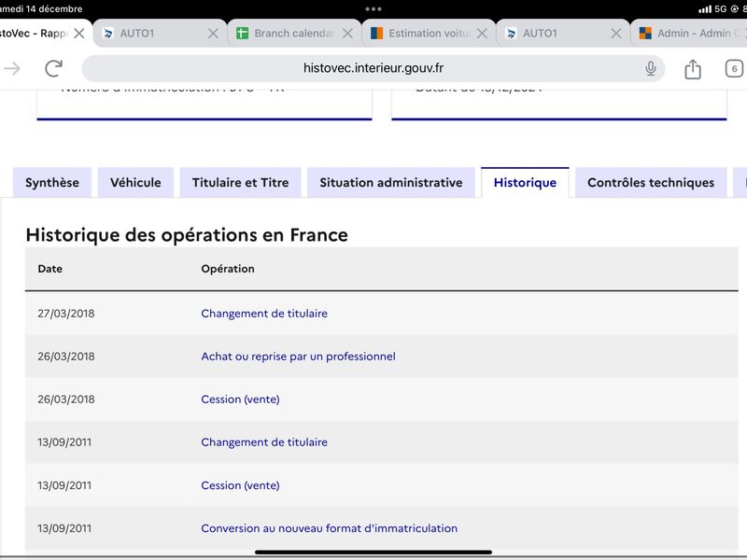Focus the histovec.interieur.gouv.fr address bar
The image size is (747, 560).
(373, 68)
